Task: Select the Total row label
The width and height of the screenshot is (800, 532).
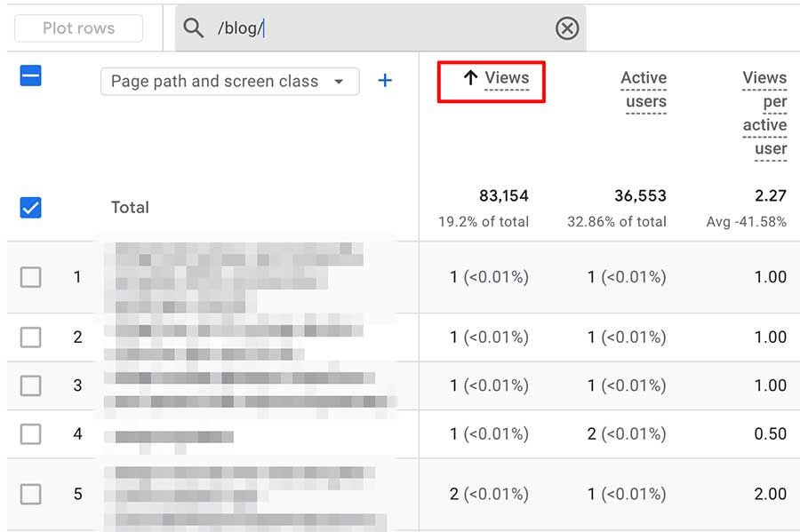Action: (x=130, y=207)
